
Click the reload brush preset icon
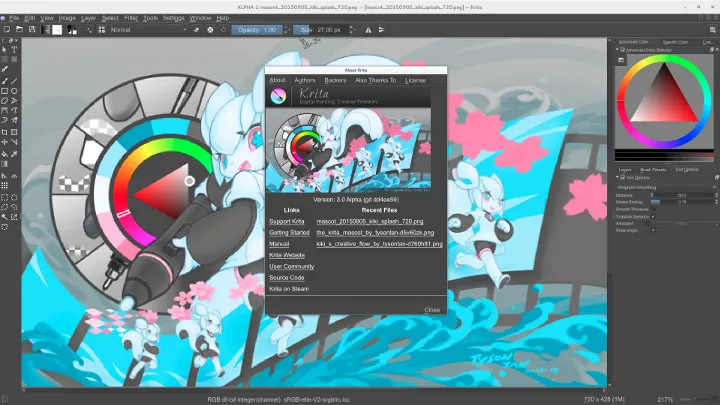224,30
